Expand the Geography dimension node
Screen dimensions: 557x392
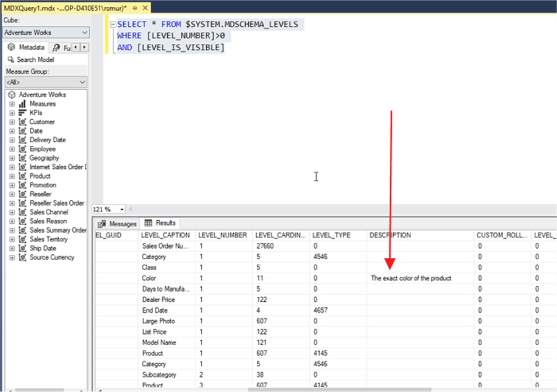[x=12, y=158]
